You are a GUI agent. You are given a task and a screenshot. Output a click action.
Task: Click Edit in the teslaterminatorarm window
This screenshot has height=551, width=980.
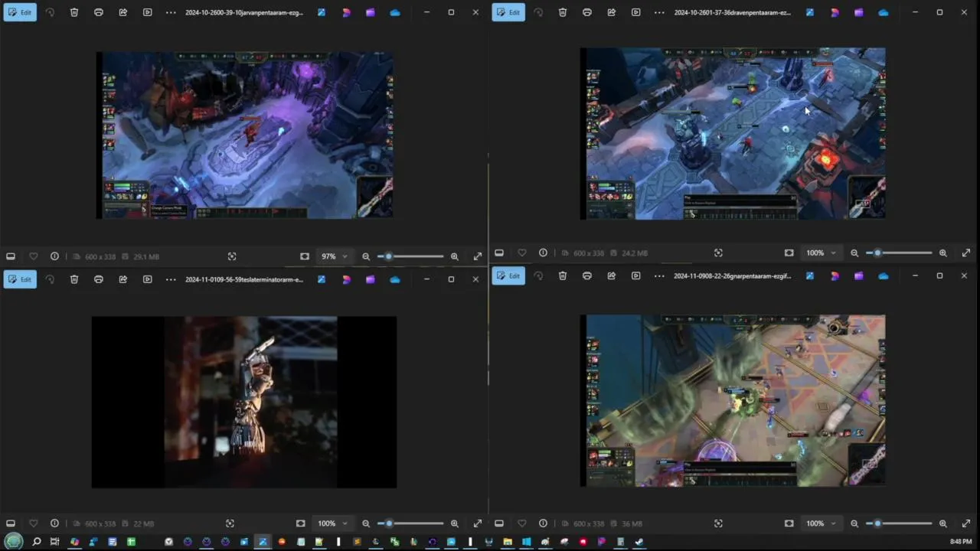20,279
